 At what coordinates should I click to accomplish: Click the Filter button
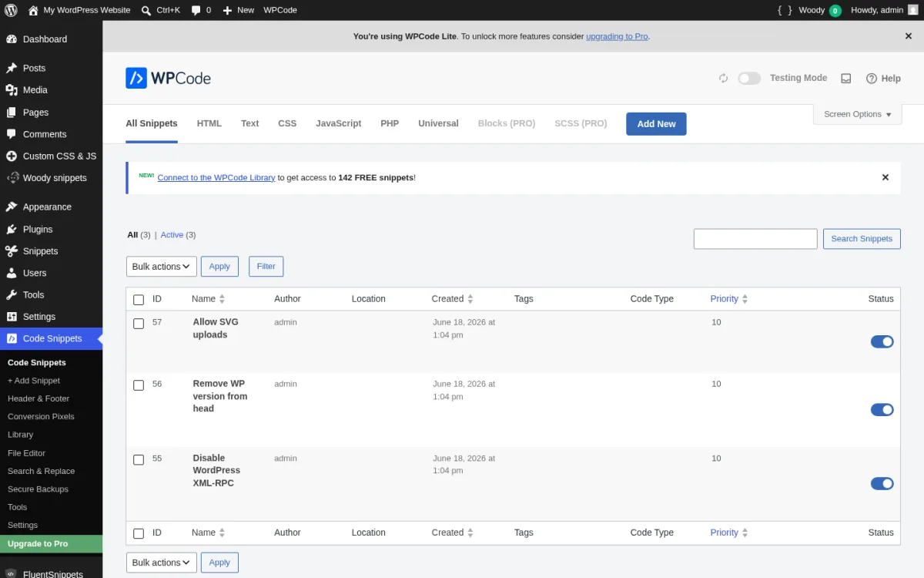click(266, 267)
